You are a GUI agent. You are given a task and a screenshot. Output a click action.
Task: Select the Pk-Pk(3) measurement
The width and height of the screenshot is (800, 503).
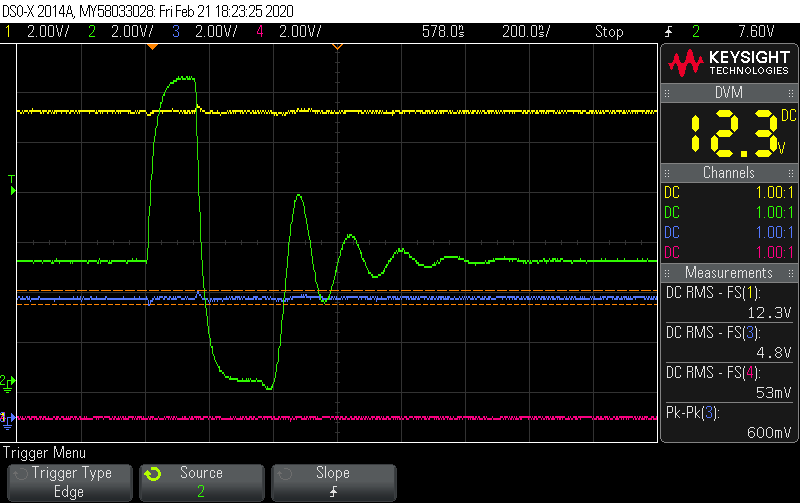pyautogui.click(x=729, y=422)
